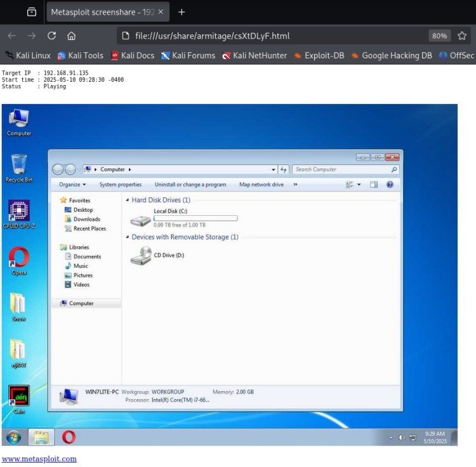Screen dimensions: 476x467
Task: Open the Kali NetHunter bookmark
Action: (255, 56)
